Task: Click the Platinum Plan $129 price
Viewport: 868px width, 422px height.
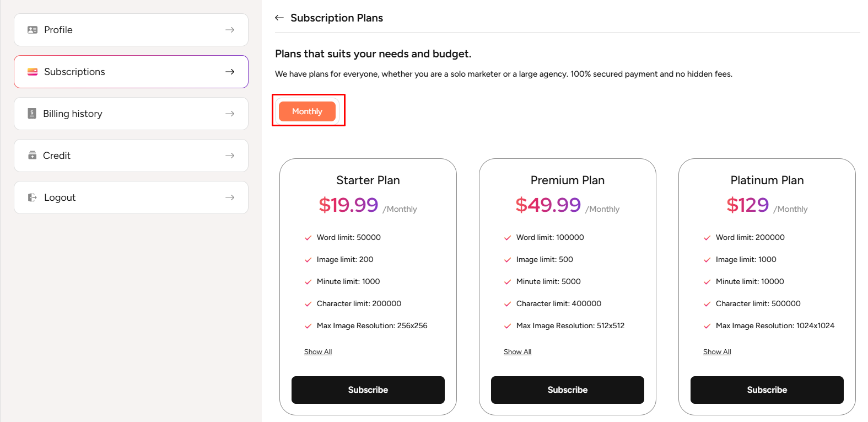Action: click(747, 205)
